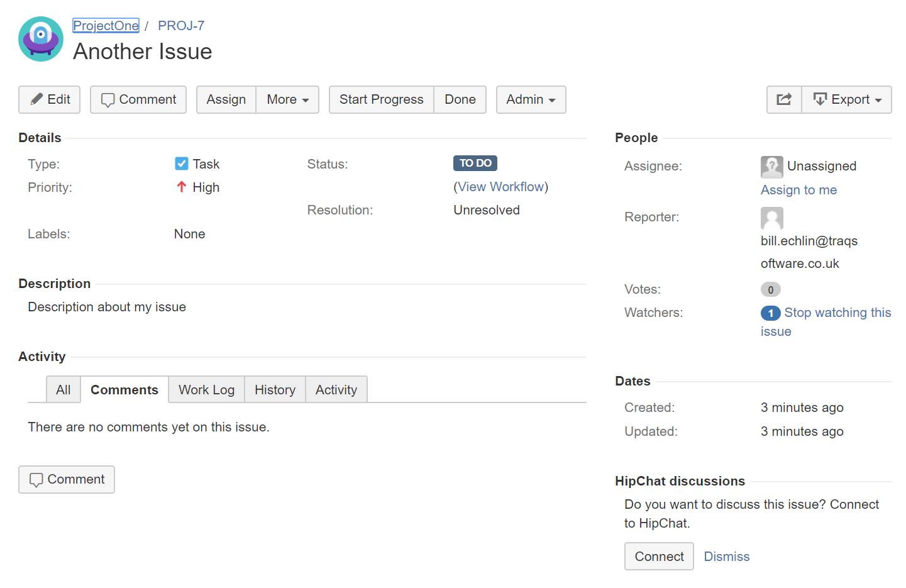
Task: Switch to the History tab
Action: pyautogui.click(x=275, y=389)
